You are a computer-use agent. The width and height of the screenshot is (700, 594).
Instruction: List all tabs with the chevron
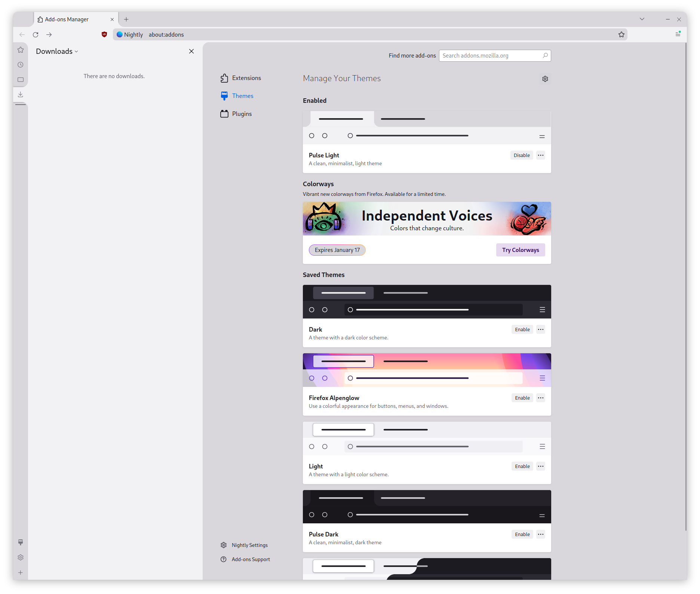(x=642, y=19)
